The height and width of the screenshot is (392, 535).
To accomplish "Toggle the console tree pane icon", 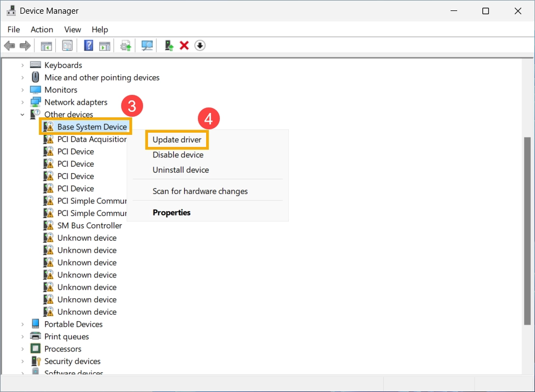I will point(47,46).
